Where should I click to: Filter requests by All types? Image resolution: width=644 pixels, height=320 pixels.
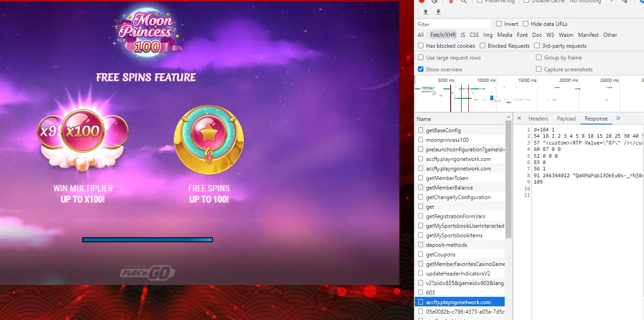tap(421, 35)
